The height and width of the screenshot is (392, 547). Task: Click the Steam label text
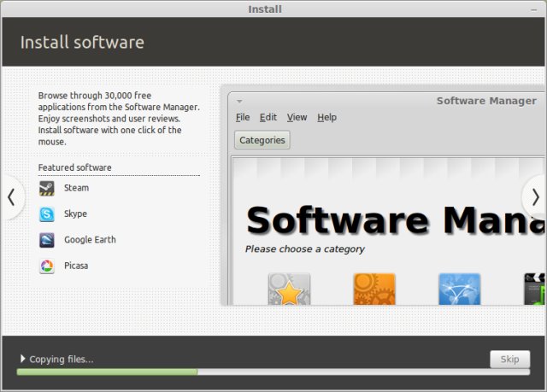pos(76,188)
